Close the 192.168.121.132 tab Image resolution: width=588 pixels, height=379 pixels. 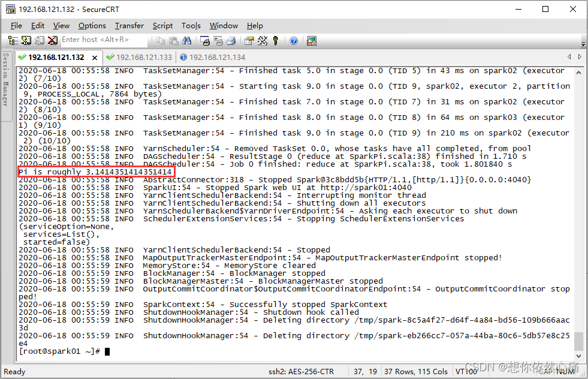tap(95, 58)
